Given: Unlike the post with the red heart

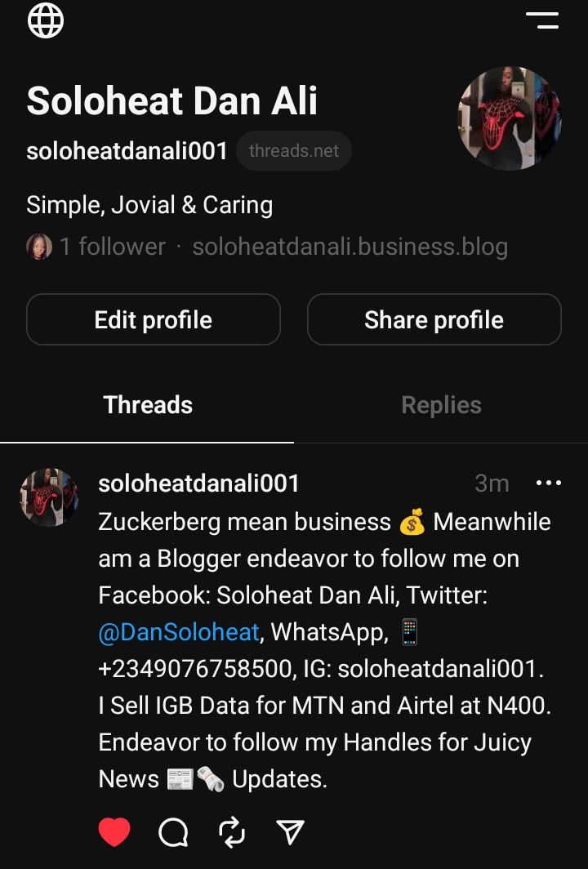Looking at the screenshot, I should tap(114, 832).
